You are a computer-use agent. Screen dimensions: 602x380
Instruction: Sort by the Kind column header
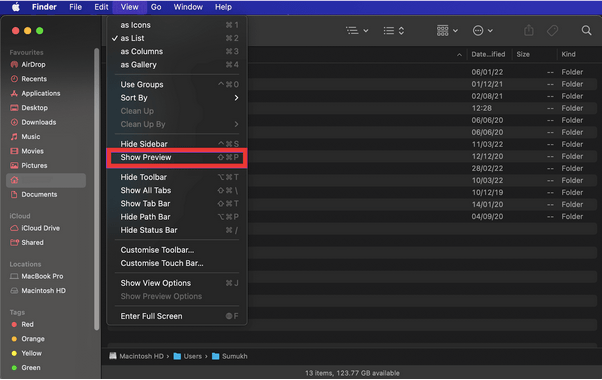pos(568,55)
